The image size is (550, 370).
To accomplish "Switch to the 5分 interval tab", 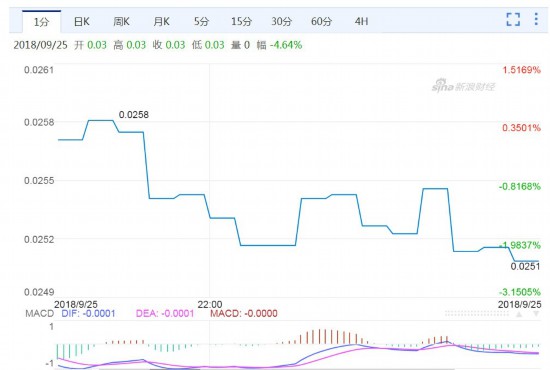I will 201,22.
